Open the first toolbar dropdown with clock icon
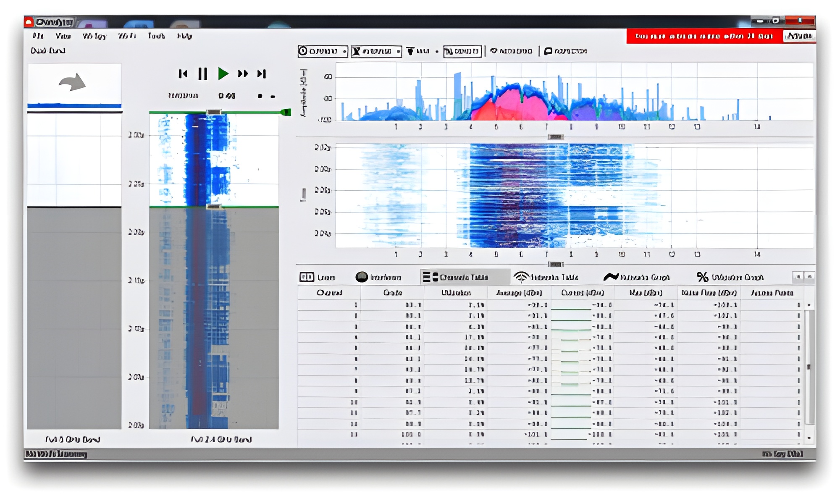 (x=322, y=51)
